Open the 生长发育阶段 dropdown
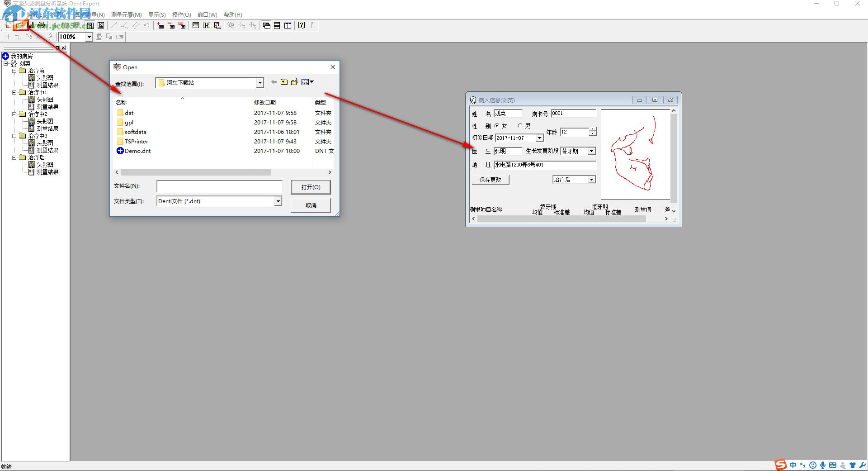The image size is (868, 471). [x=591, y=151]
